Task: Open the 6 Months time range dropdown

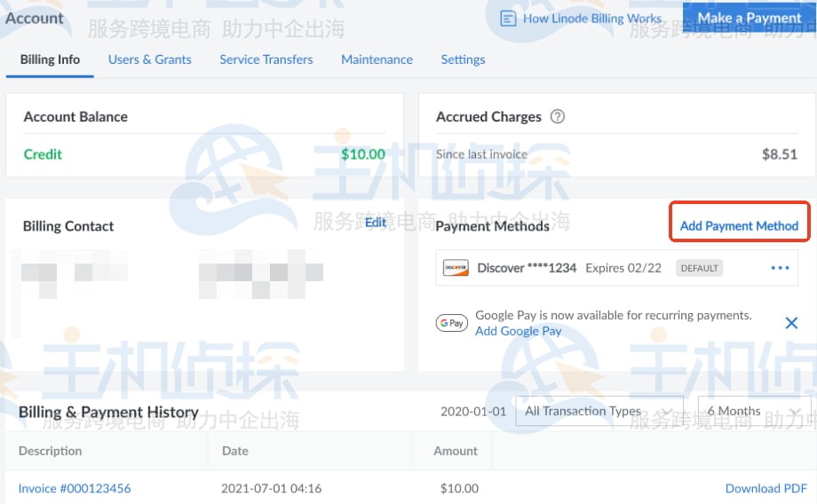Action: point(754,412)
